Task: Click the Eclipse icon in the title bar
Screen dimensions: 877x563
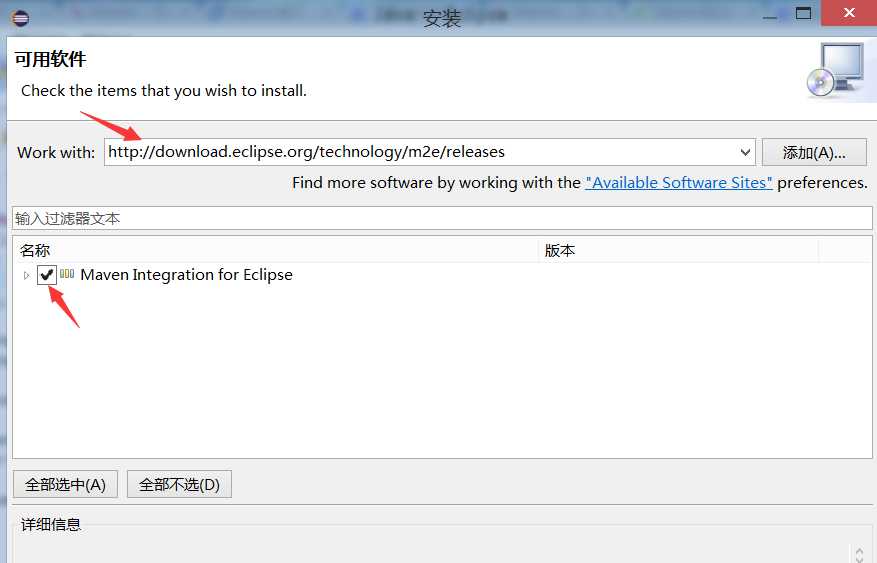Action: (x=20, y=18)
